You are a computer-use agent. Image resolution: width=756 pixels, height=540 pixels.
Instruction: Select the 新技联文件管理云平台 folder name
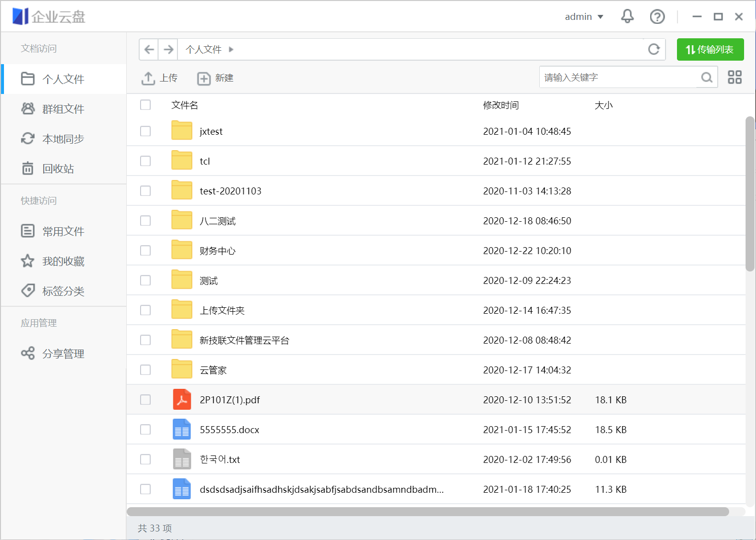pyautogui.click(x=244, y=340)
